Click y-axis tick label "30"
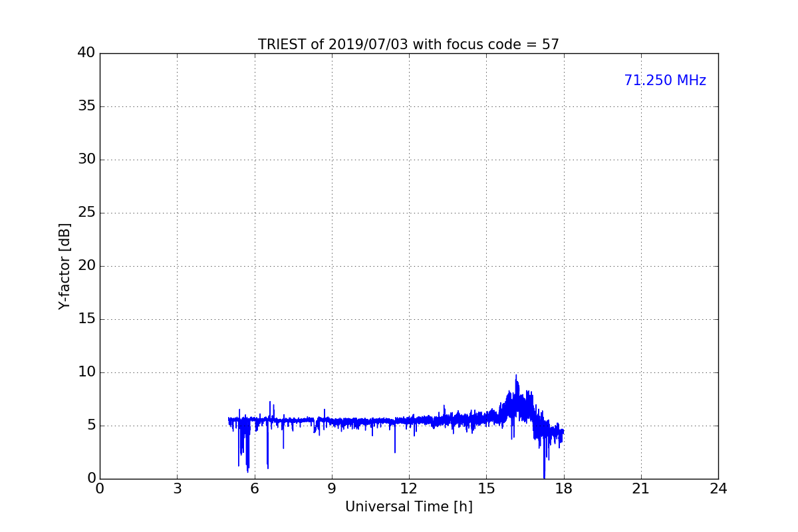This screenshot has height=532, width=798. (x=86, y=160)
